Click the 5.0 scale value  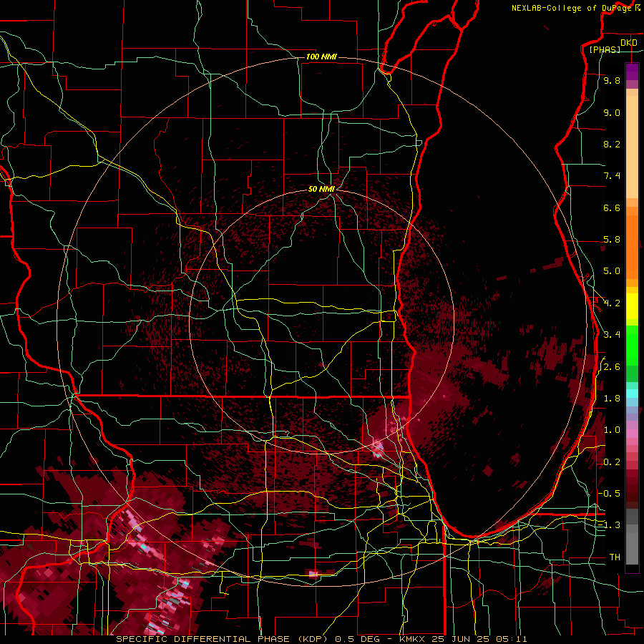(x=612, y=271)
